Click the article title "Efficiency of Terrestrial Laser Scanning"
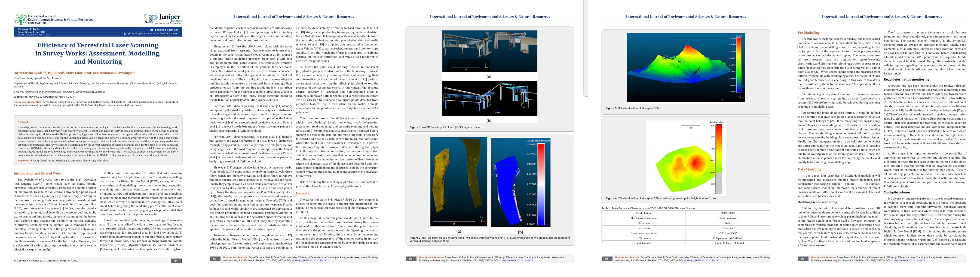This screenshot has width=980, height=277. 98,45
